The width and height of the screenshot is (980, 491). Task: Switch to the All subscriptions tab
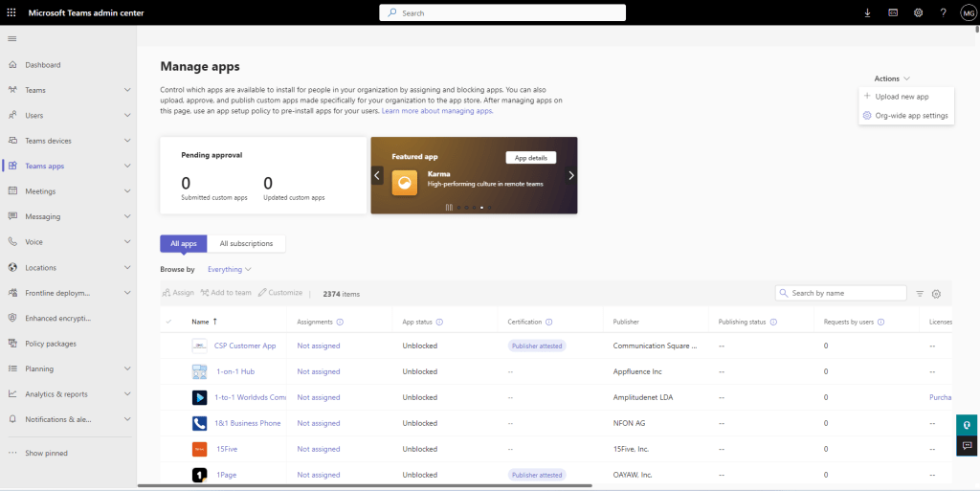(246, 243)
